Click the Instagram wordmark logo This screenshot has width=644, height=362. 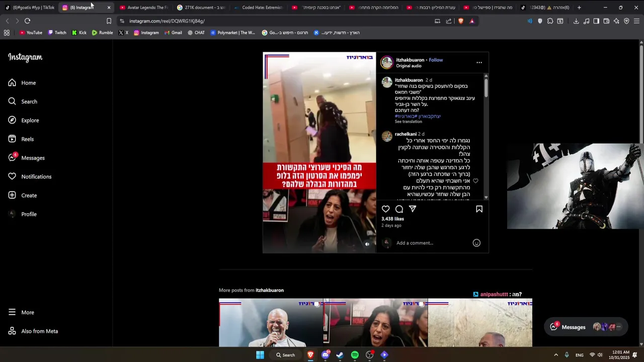coord(25,57)
